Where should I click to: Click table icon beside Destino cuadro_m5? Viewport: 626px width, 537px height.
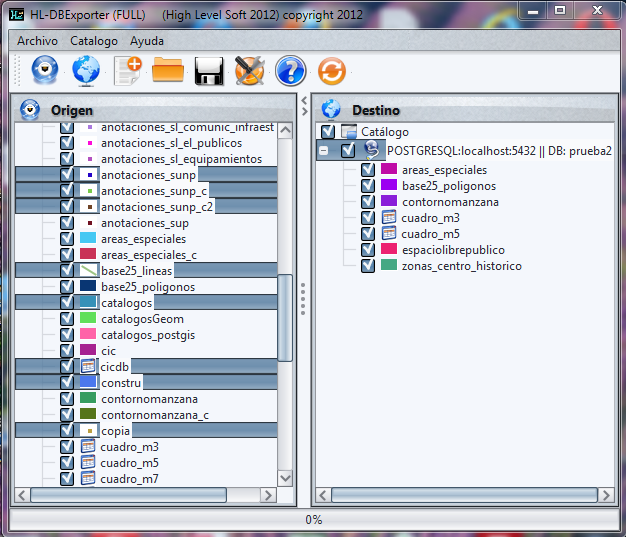click(388, 233)
